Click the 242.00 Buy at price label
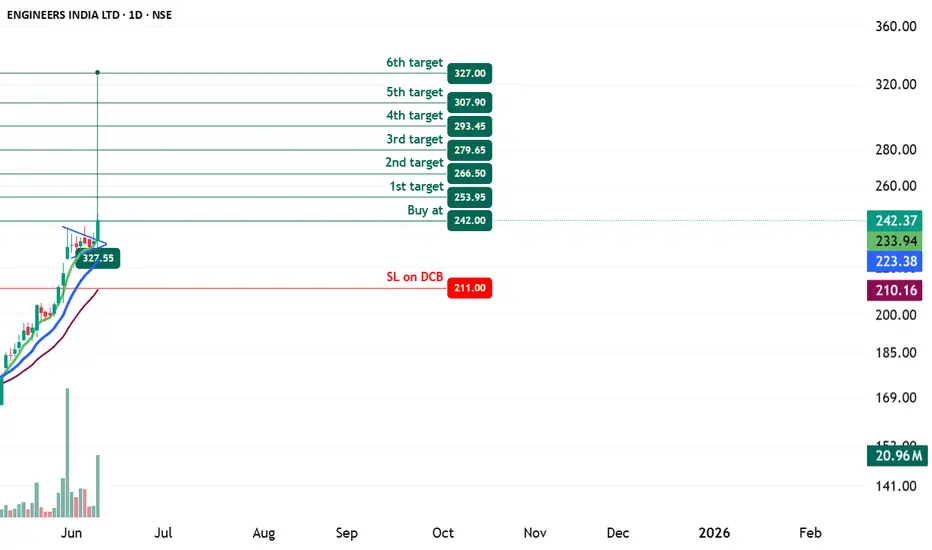This screenshot has height=550, width=932. (470, 221)
